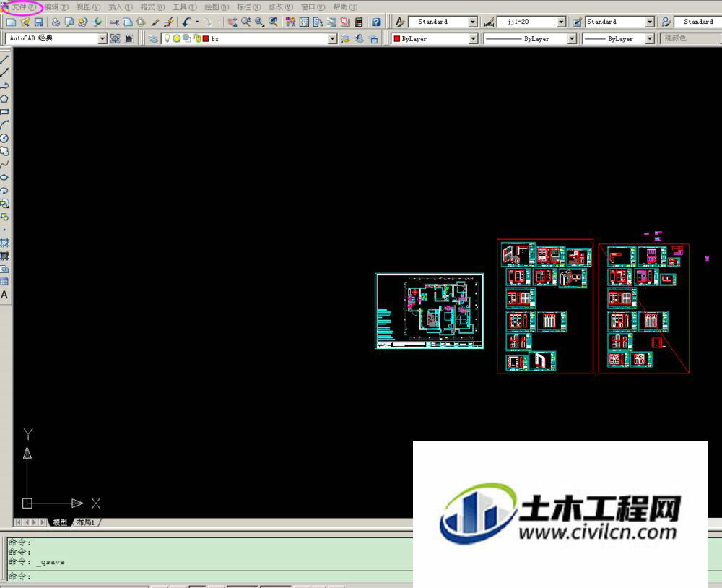Image resolution: width=722 pixels, height=588 pixels.
Task: Click the Dimension Style icon
Action: [x=489, y=22]
